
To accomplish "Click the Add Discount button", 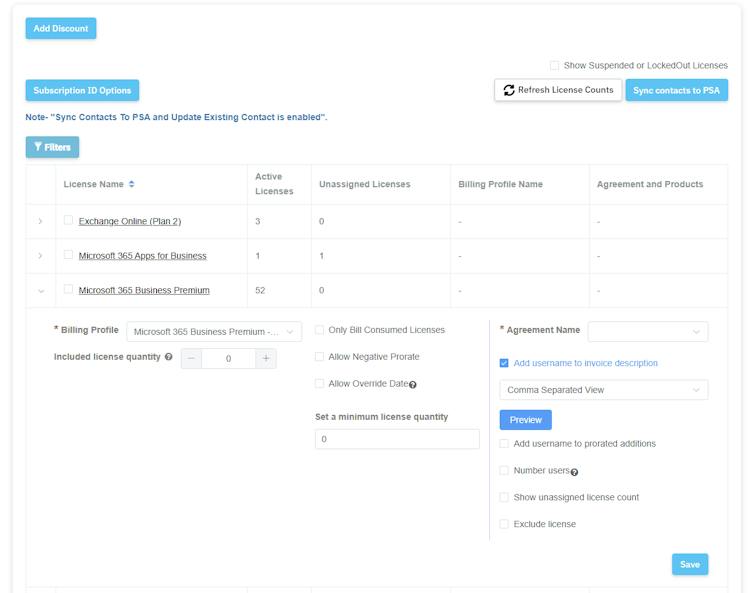I will point(61,28).
